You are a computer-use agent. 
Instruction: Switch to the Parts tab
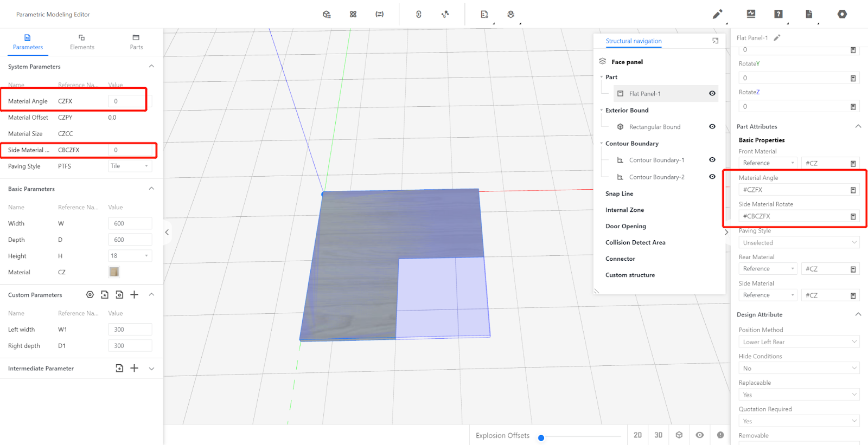[x=136, y=42]
